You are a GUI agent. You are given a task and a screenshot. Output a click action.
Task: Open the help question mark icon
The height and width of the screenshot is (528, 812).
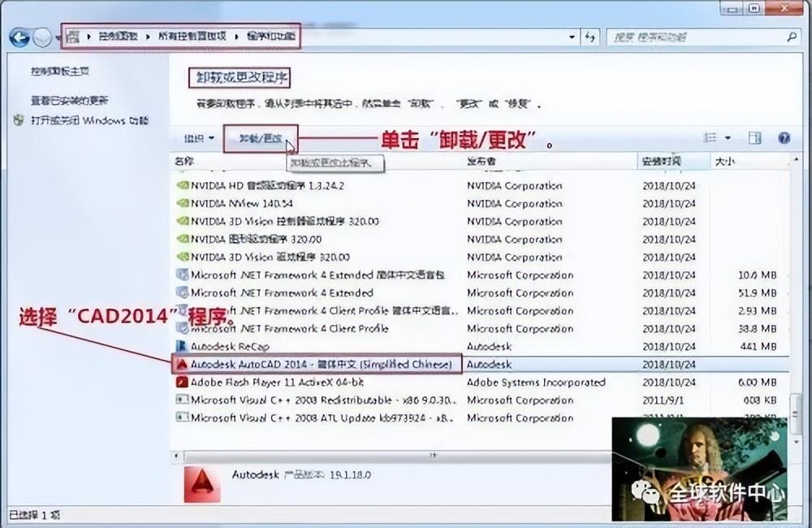[x=784, y=138]
